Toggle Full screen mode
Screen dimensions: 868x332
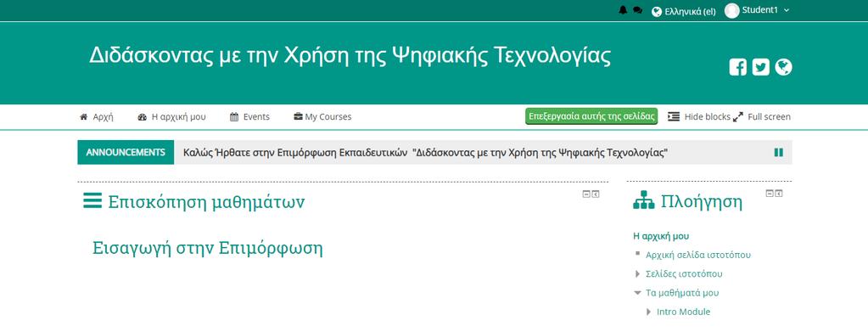point(762,117)
